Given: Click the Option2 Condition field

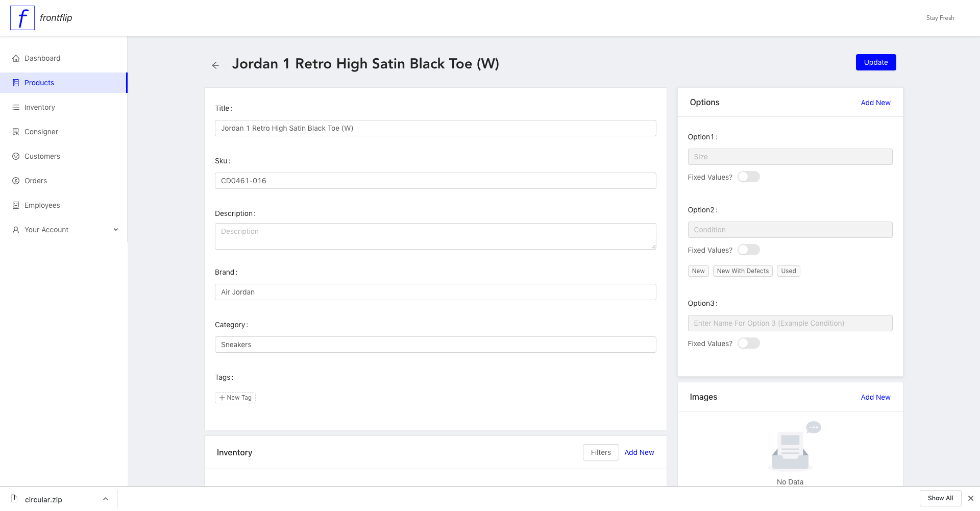Looking at the screenshot, I should (x=790, y=230).
